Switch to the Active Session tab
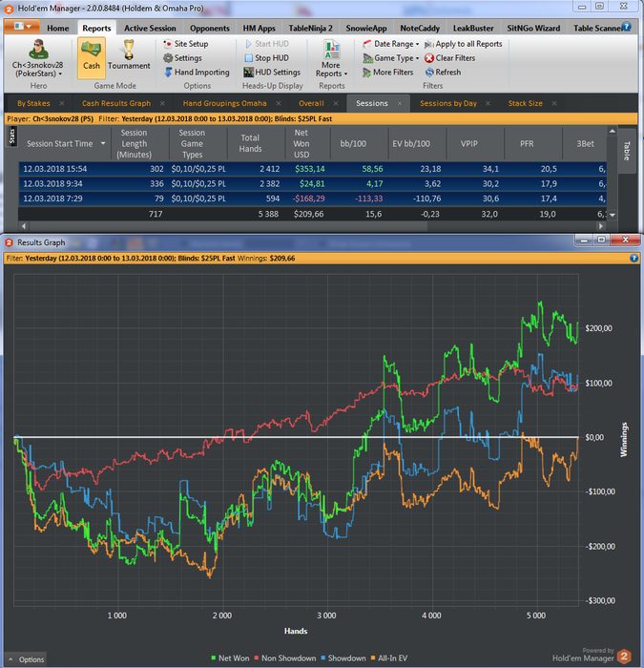644x668 pixels. (x=150, y=28)
